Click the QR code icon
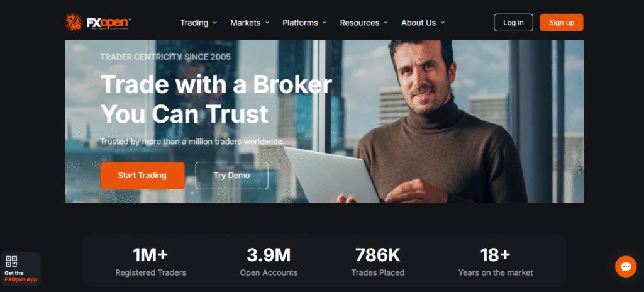 coord(11,262)
